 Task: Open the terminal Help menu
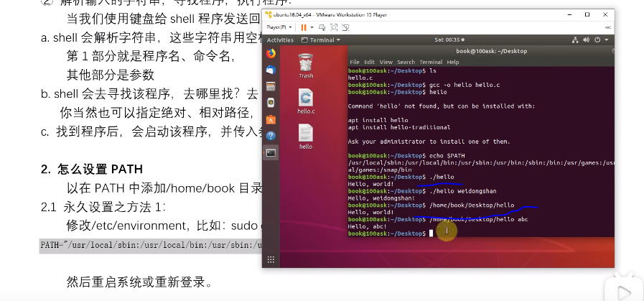[452, 62]
